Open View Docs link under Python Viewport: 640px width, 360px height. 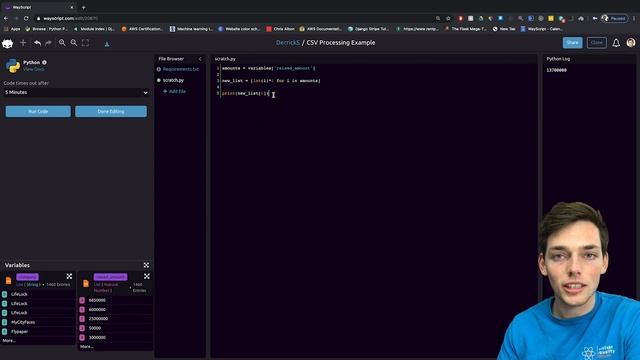[33, 69]
